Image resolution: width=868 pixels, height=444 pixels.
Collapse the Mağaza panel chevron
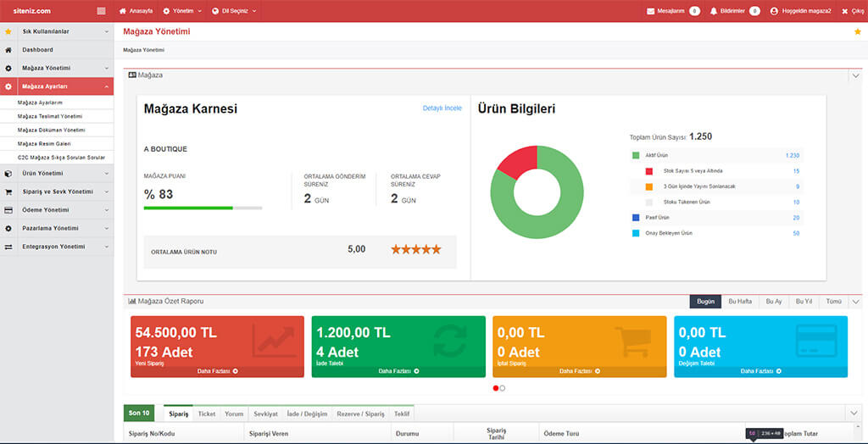point(855,75)
